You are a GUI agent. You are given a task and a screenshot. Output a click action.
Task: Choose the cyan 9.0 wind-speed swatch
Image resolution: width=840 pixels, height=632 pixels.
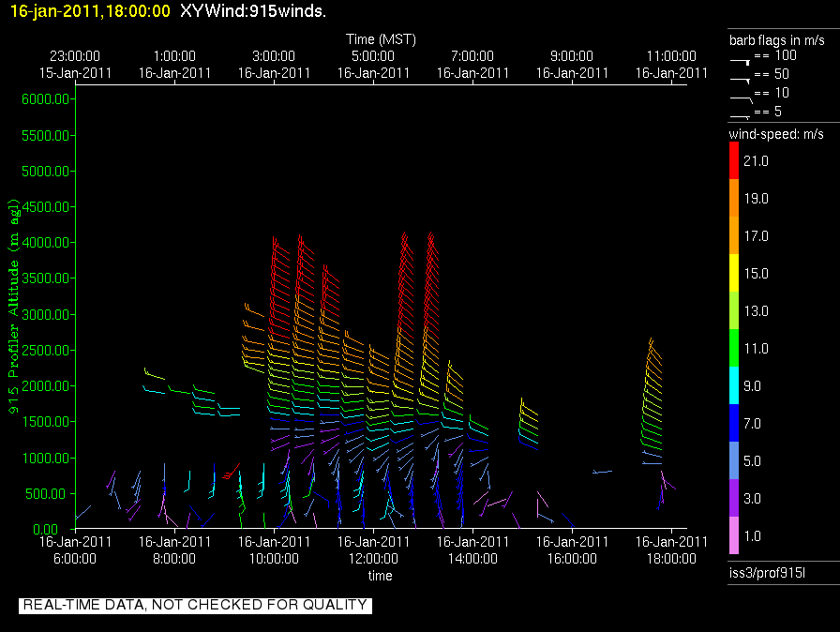point(734,385)
